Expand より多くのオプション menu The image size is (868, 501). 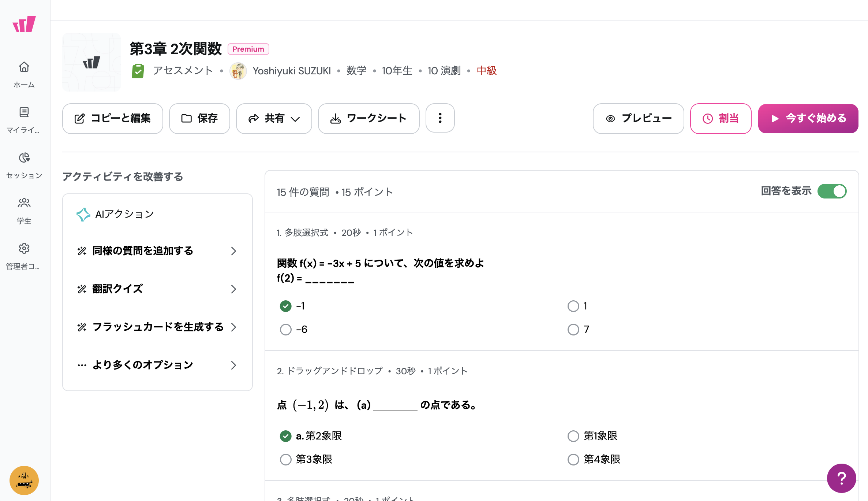[157, 365]
